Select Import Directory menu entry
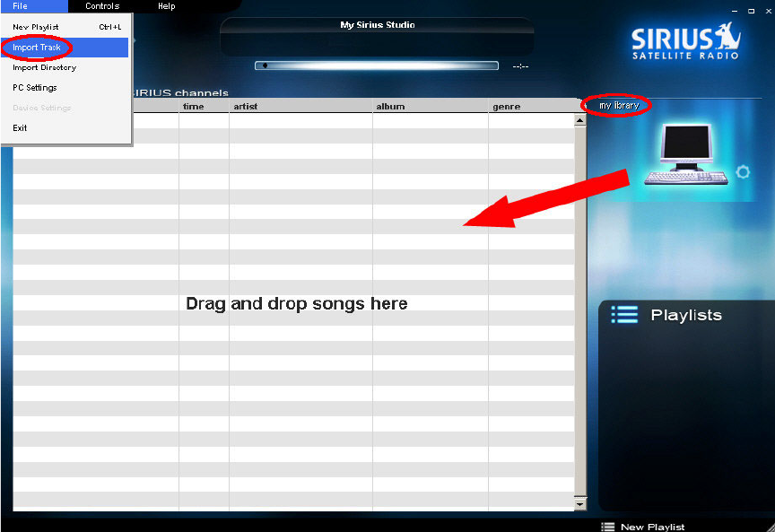 tap(65, 67)
